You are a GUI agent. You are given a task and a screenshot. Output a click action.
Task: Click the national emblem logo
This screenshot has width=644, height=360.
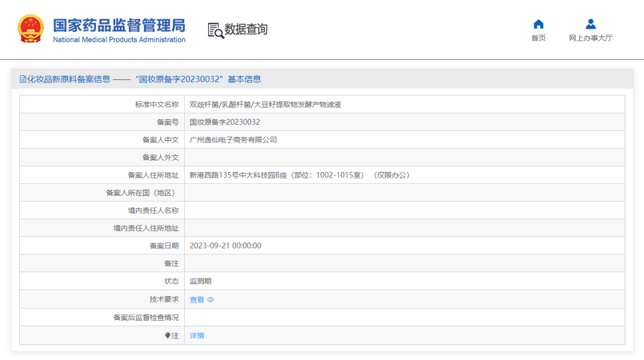click(31, 29)
